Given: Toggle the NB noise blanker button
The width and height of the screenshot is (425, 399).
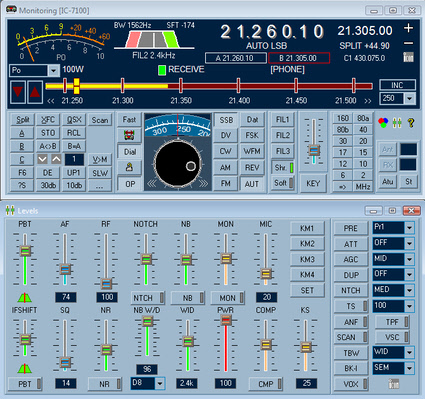Looking at the screenshot, I should click(188, 298).
